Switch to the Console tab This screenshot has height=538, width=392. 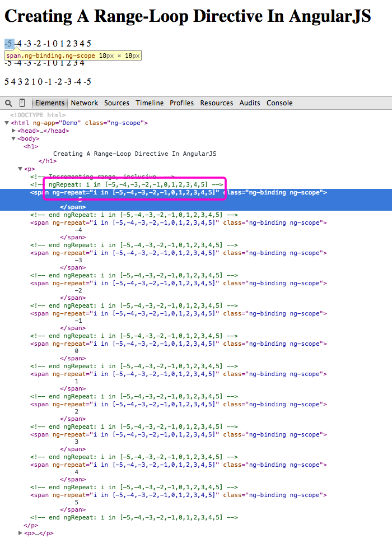pos(279,103)
